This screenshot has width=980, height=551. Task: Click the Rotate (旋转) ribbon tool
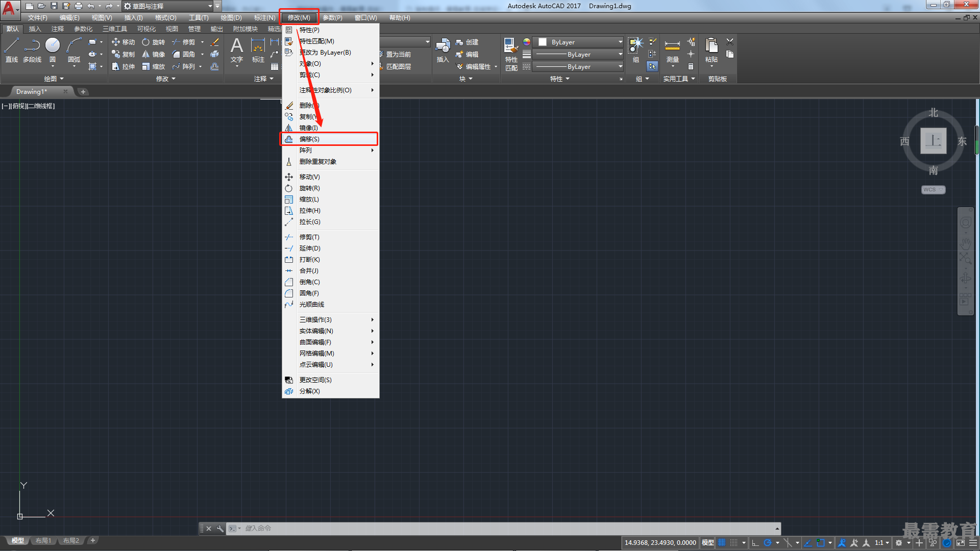click(x=154, y=42)
